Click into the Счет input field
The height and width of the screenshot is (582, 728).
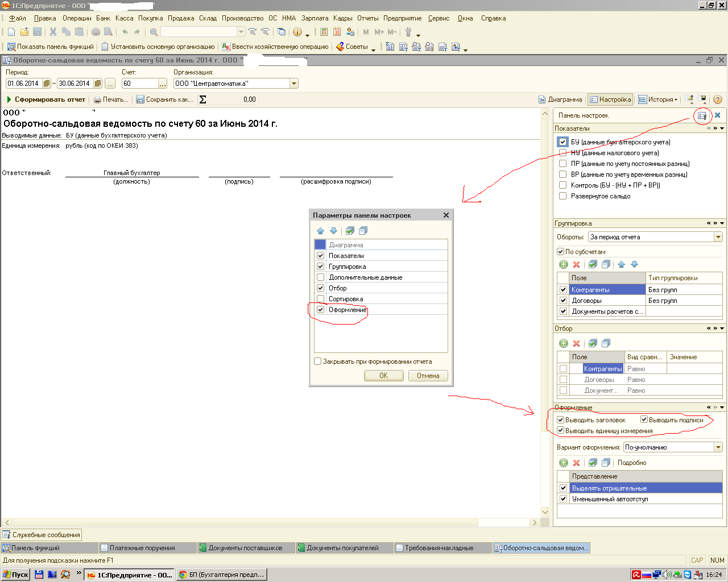pos(139,84)
